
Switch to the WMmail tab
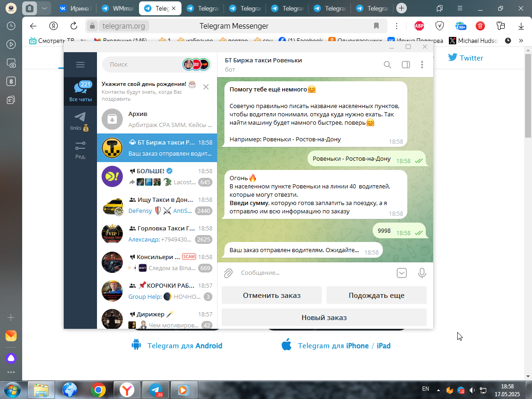click(x=118, y=8)
